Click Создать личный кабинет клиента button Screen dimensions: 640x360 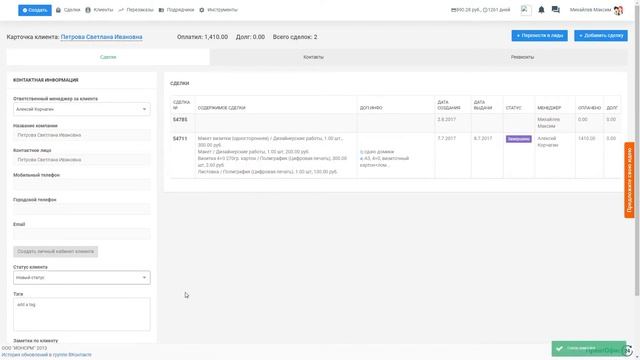tap(56, 251)
